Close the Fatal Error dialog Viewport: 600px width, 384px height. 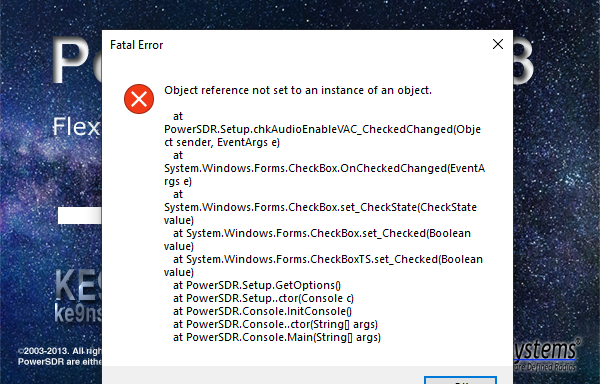coord(497,44)
